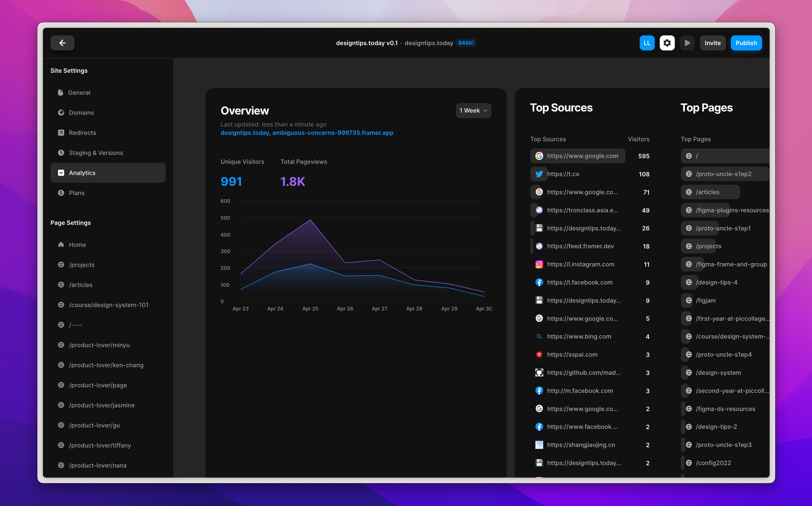The image size is (812, 506).
Task: Select Domains in Site Settings
Action: (81, 113)
